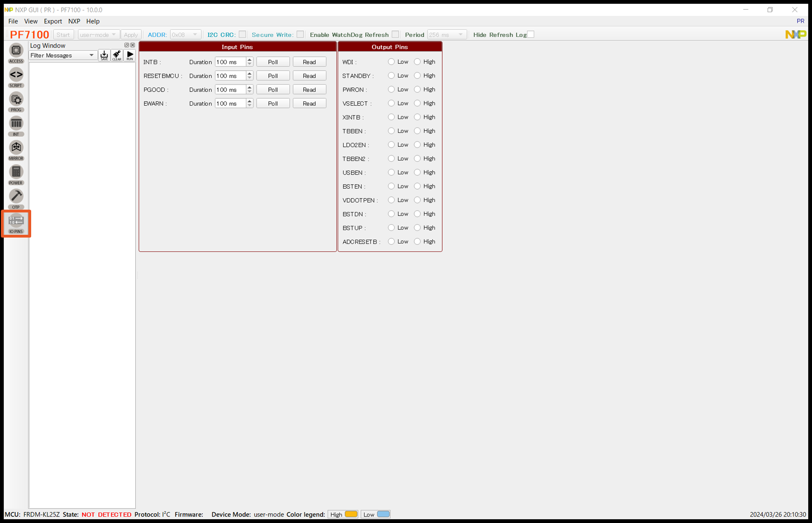Viewport: 812px width, 523px height.
Task: Enable the I2C CRC checkbox
Action: coord(242,34)
